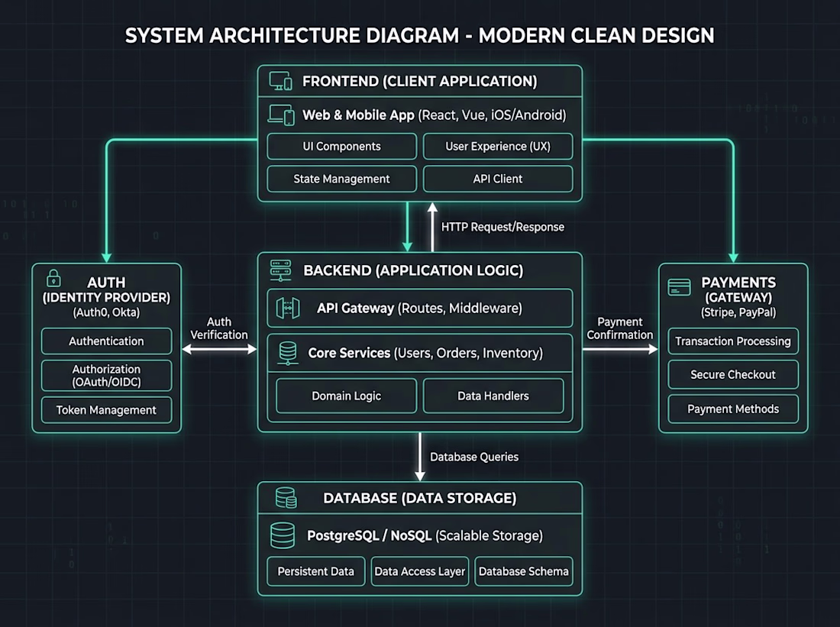Click the credit card icon in Payments
This screenshot has height=627, width=840.
[x=680, y=287]
